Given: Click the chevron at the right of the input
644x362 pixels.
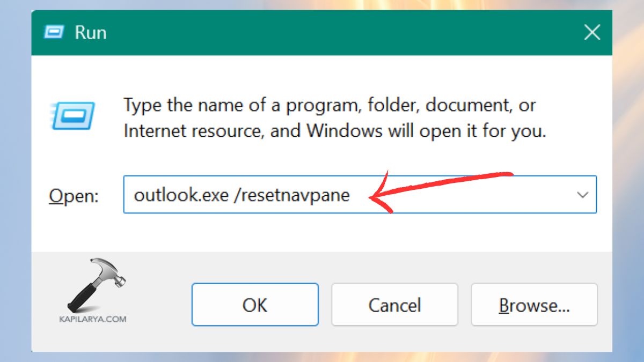Looking at the screenshot, I should (583, 195).
